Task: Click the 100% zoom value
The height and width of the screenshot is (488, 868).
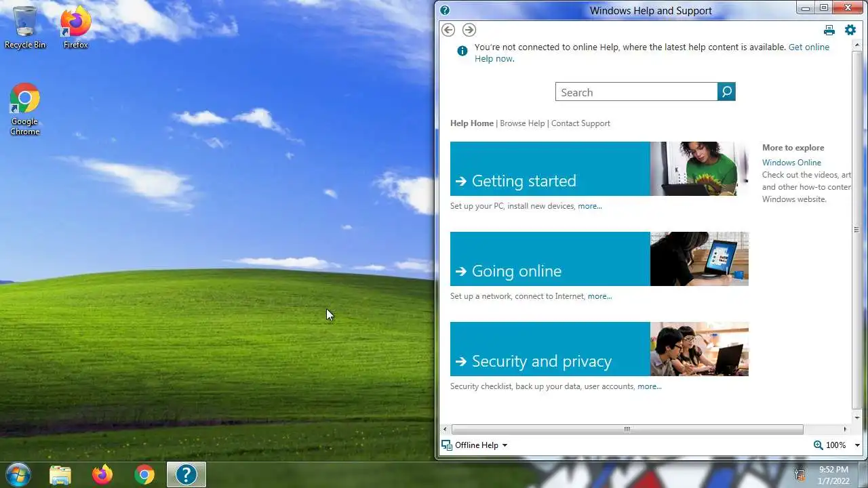Action: coord(836,445)
